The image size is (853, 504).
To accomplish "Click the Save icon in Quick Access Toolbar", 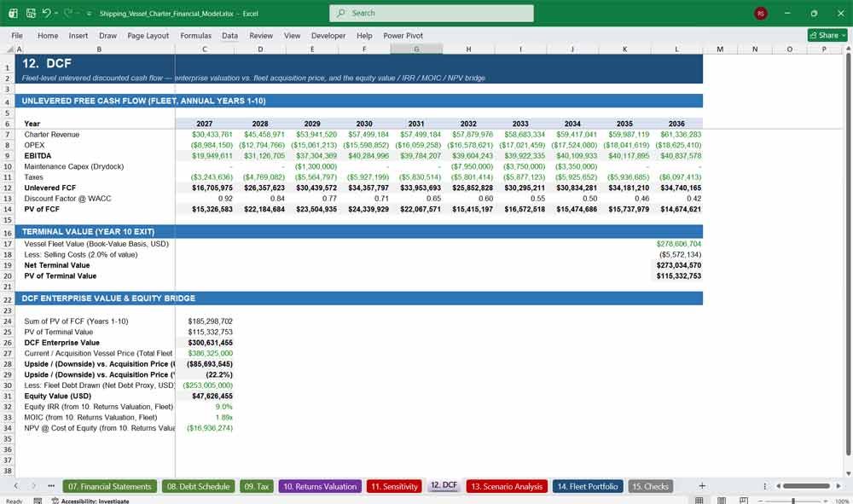I will point(31,13).
